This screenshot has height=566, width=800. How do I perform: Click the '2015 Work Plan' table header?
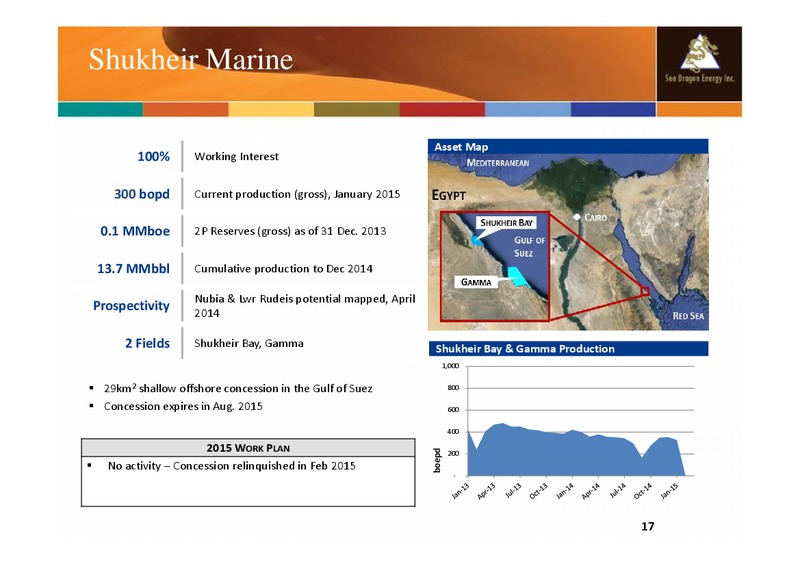248,448
